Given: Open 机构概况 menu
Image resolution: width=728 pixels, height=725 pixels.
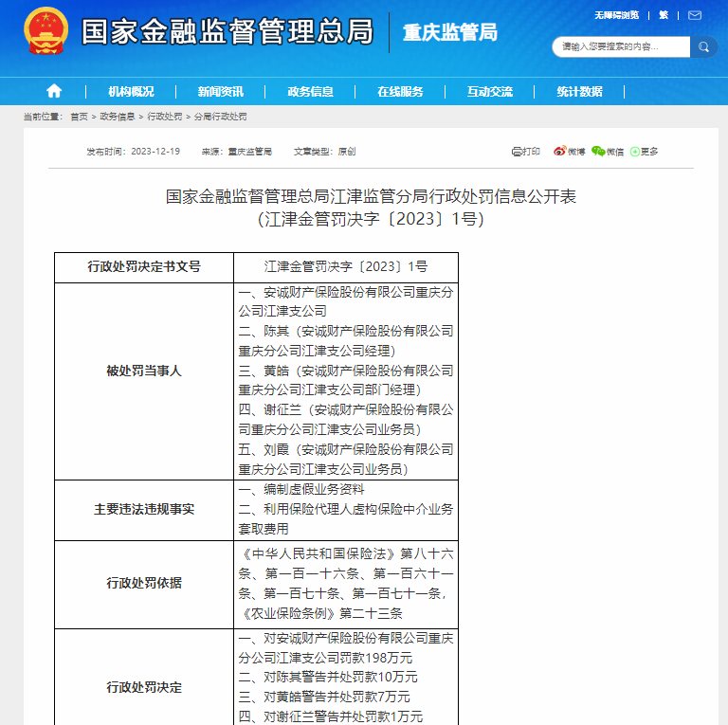Looking at the screenshot, I should (131, 91).
